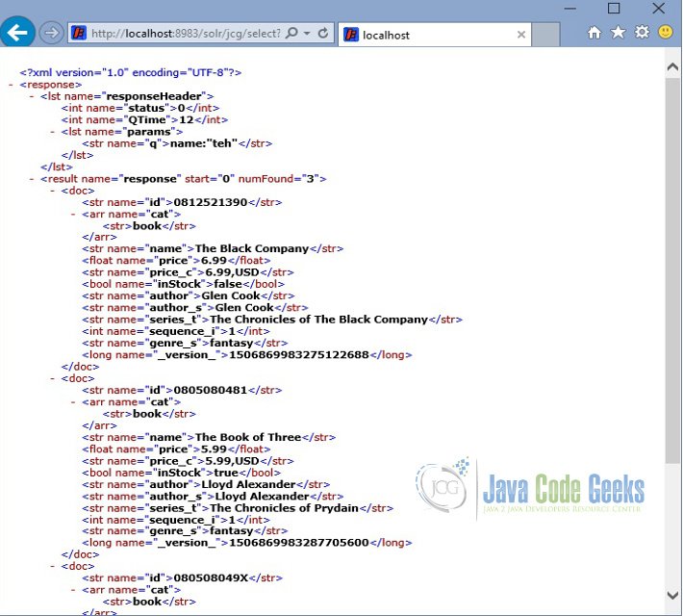
Task: Collapse the responseHeader lst node
Action: (x=32, y=96)
